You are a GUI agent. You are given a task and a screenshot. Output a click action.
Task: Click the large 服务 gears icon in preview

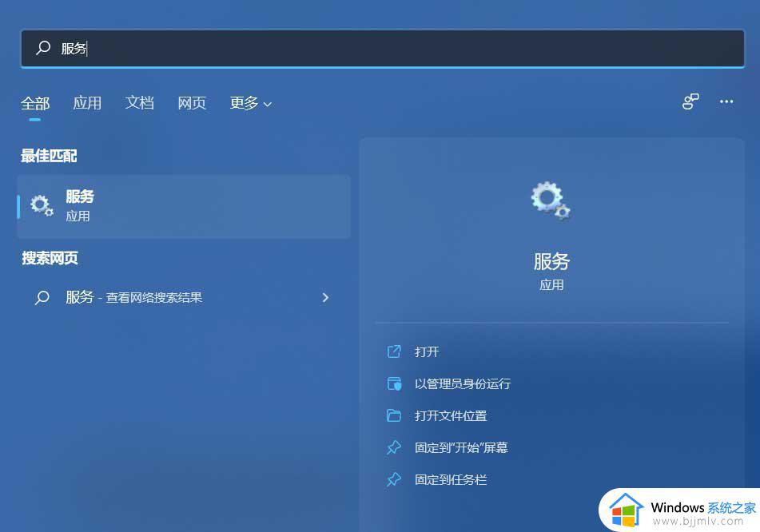click(x=551, y=200)
